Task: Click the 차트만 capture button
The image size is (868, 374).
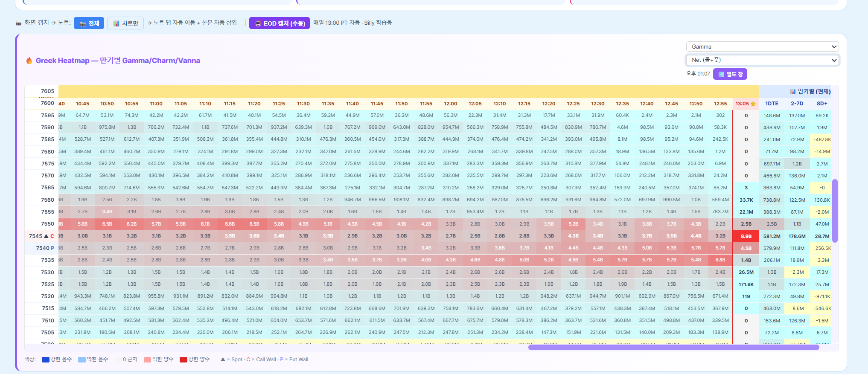Action: tap(125, 23)
